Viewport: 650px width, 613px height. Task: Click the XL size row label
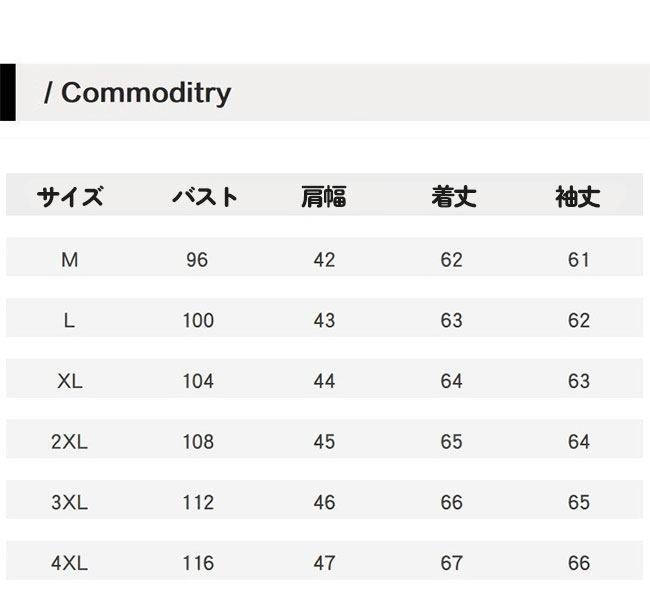[x=69, y=381]
